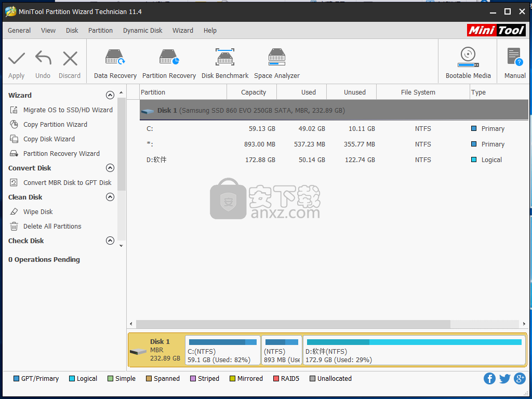Open the Help menu
The width and height of the screenshot is (532, 399).
pyautogui.click(x=210, y=31)
